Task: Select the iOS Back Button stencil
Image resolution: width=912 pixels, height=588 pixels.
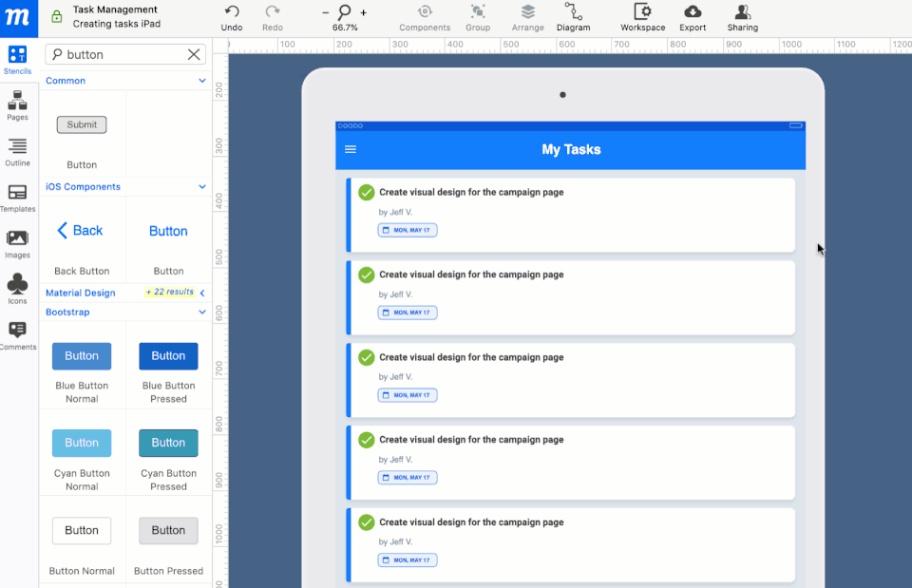Action: click(80, 230)
